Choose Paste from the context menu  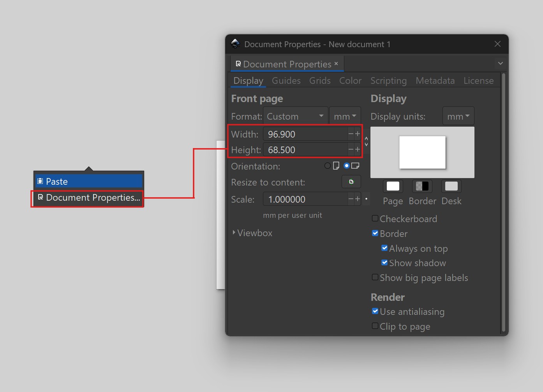click(89, 181)
